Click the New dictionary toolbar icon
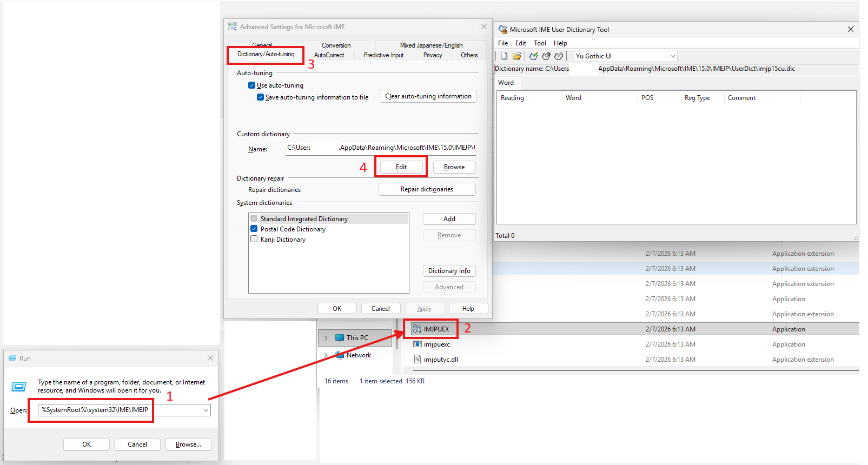The width and height of the screenshot is (868, 465). [504, 56]
